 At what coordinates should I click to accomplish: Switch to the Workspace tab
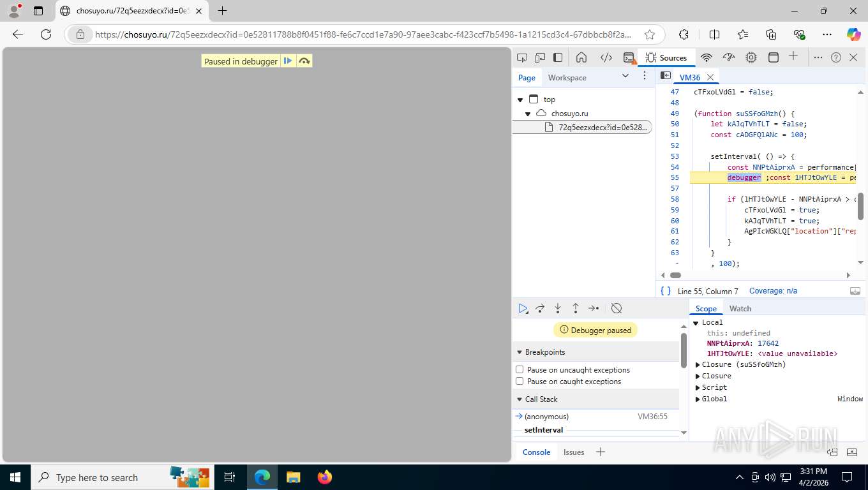(567, 77)
